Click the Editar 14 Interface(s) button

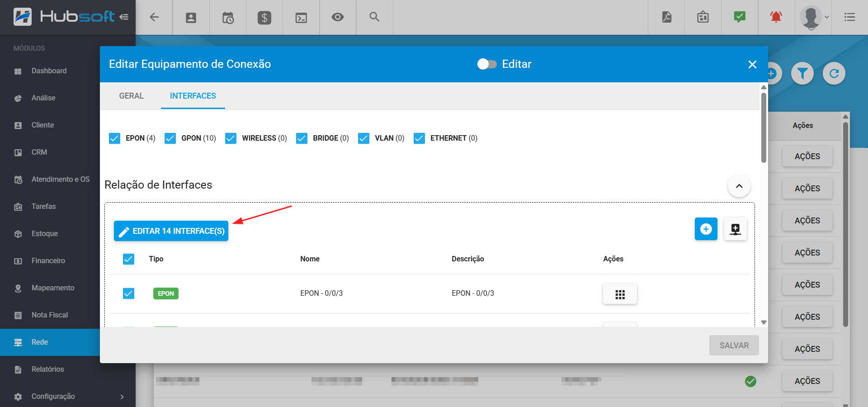tap(171, 231)
